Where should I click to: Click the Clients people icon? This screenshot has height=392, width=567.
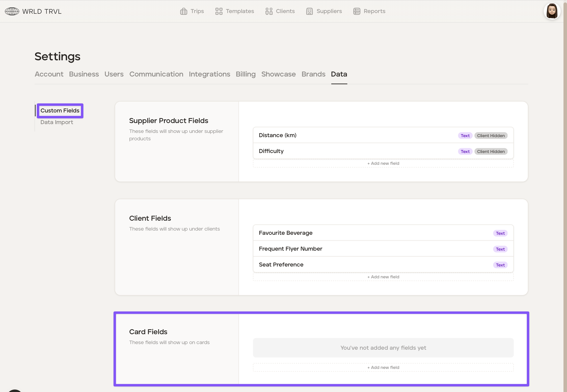pos(269,11)
